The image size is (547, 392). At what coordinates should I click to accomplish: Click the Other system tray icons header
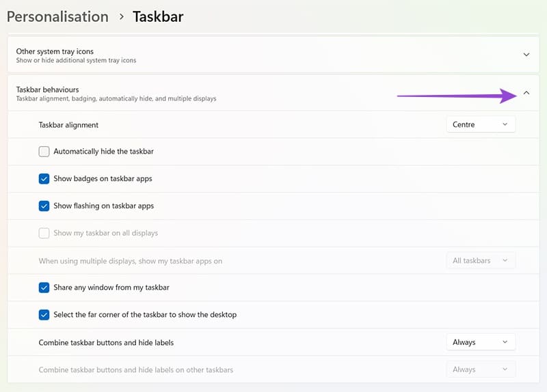55,52
